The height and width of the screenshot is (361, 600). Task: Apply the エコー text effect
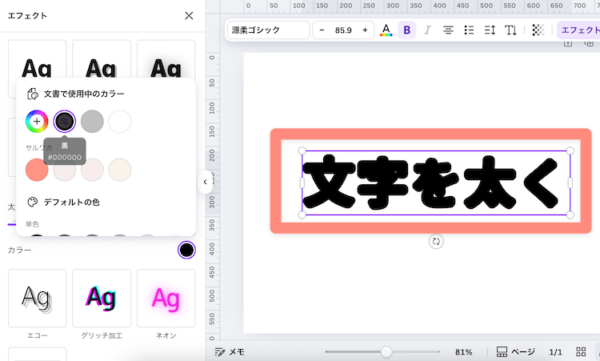pos(37,298)
